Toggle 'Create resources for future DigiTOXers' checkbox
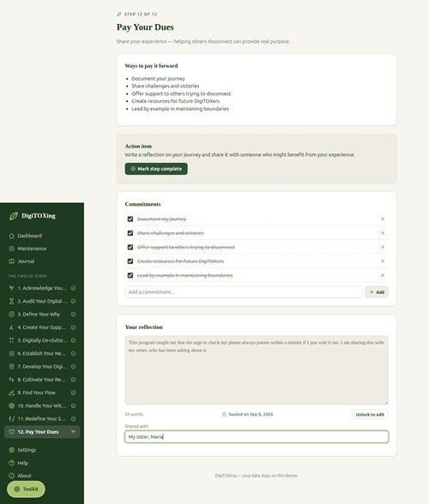Image resolution: width=429 pixels, height=504 pixels. [130, 261]
